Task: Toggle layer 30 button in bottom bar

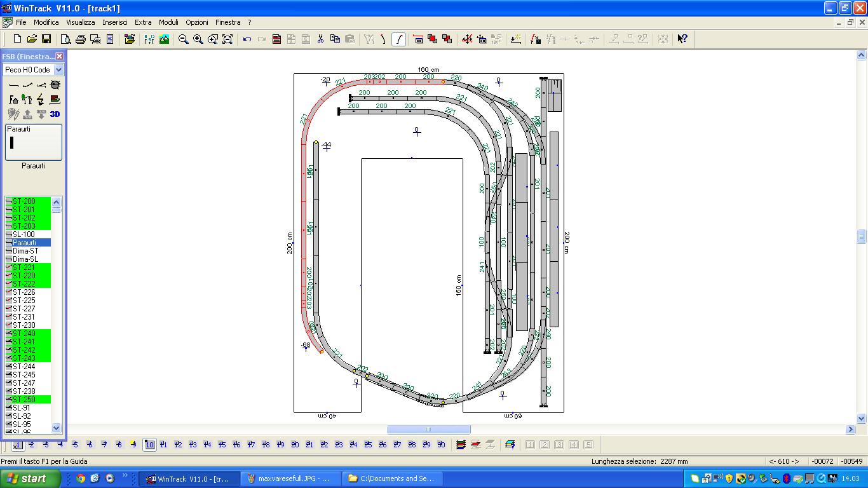Action: pos(441,445)
